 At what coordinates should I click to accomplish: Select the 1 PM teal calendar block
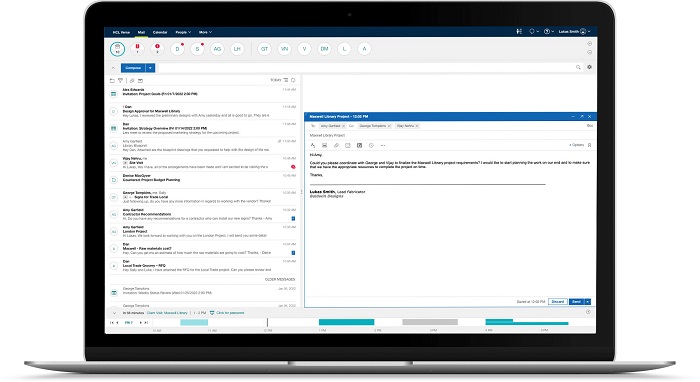pyautogui.click(x=346, y=322)
